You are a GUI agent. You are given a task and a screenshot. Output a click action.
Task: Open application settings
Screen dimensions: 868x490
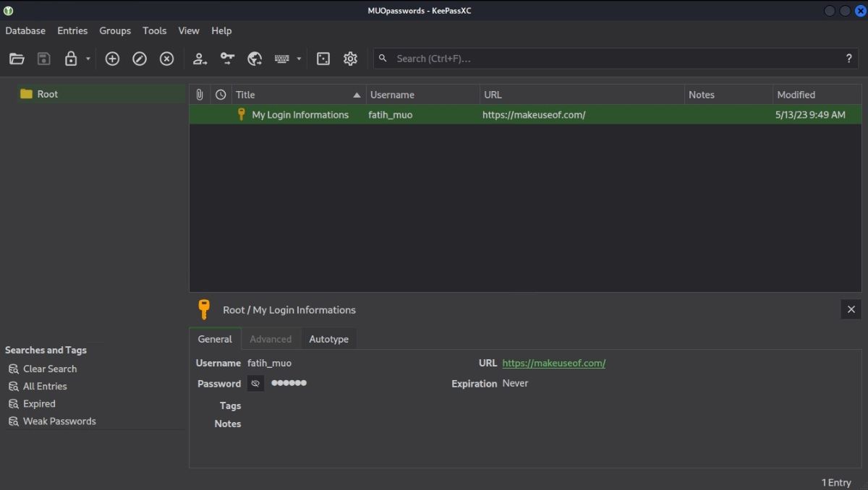[350, 59]
